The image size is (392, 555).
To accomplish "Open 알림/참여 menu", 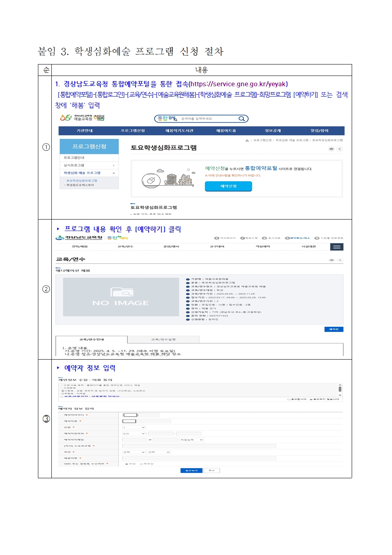I will [319, 131].
